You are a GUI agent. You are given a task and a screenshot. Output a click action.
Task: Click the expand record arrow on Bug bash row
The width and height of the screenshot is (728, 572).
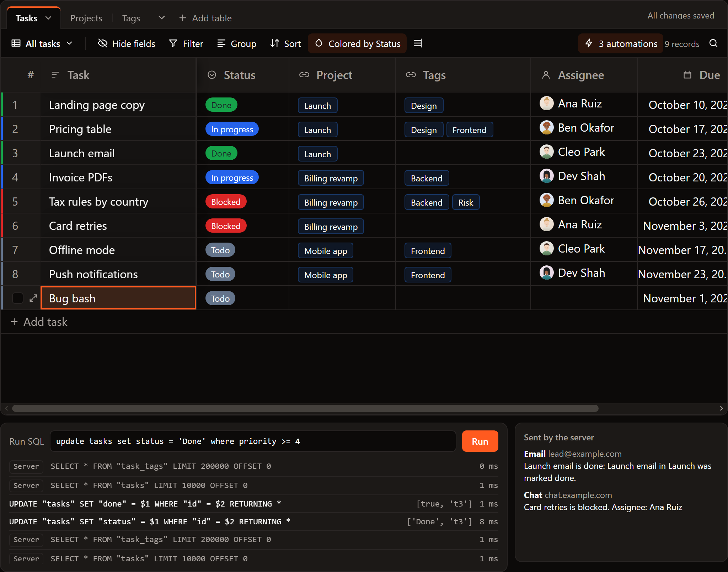coord(33,298)
